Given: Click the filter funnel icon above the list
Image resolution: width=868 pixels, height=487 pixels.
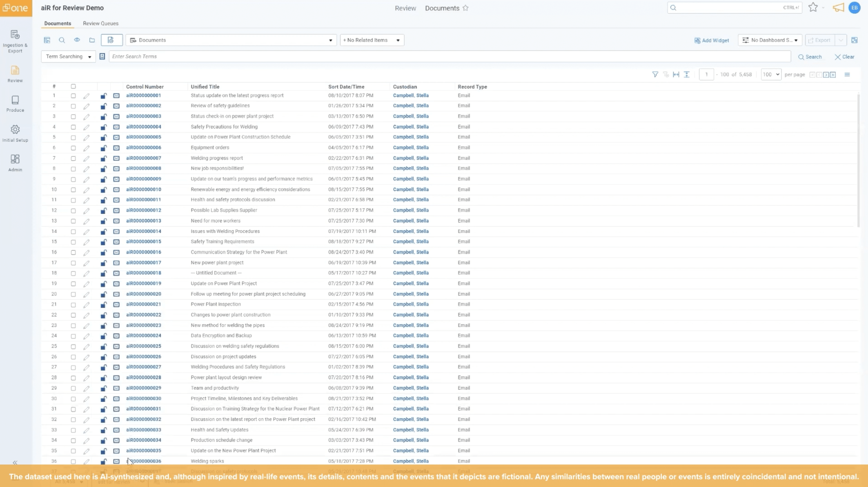Looking at the screenshot, I should 655,74.
